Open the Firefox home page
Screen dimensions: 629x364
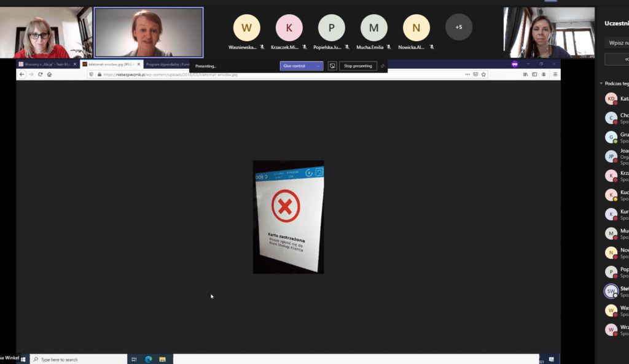click(49, 74)
